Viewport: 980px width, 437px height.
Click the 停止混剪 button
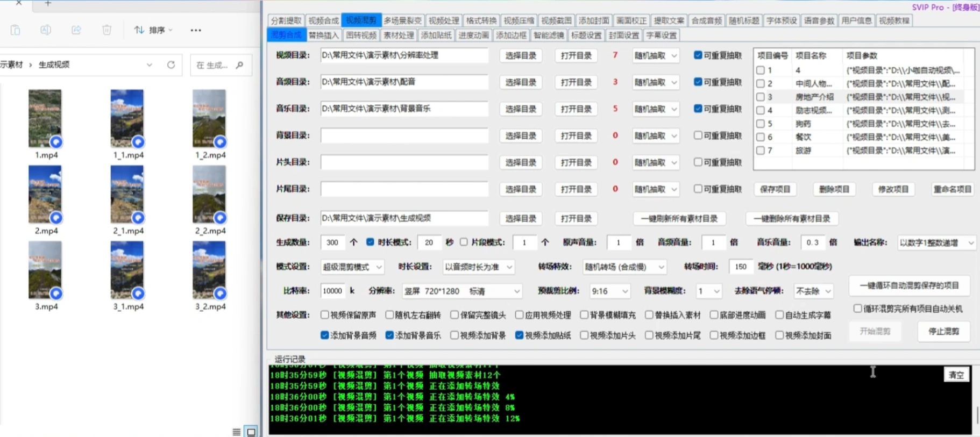click(943, 331)
